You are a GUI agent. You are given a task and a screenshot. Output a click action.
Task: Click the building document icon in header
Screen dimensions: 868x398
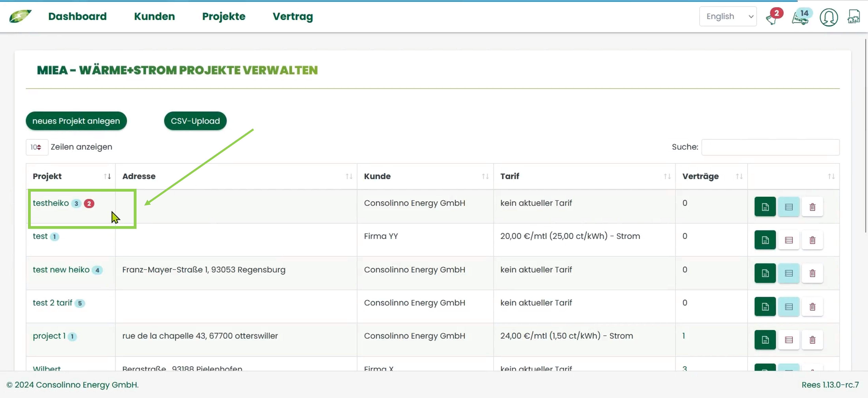pyautogui.click(x=854, y=17)
